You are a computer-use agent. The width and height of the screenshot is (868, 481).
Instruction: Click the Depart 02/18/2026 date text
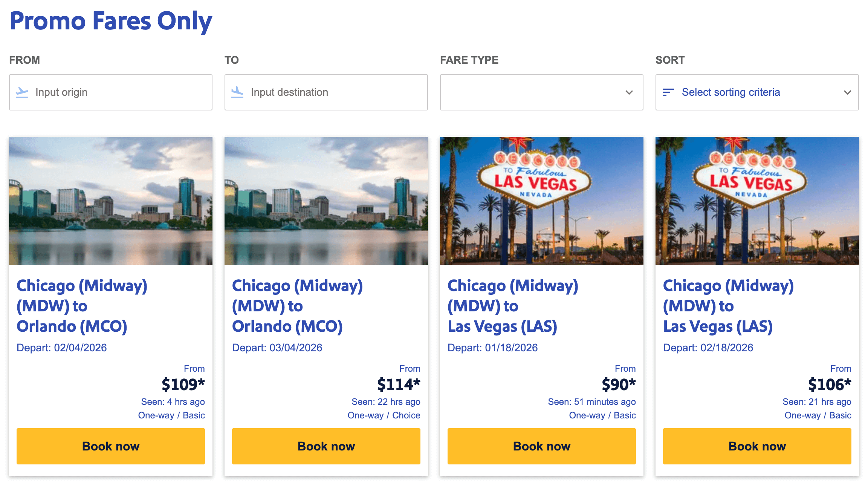coord(708,348)
